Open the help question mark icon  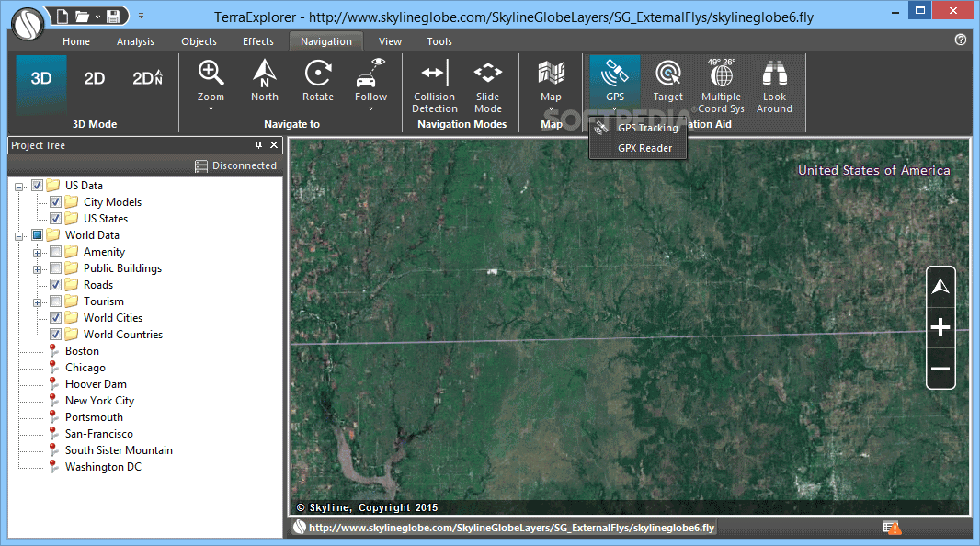961,40
